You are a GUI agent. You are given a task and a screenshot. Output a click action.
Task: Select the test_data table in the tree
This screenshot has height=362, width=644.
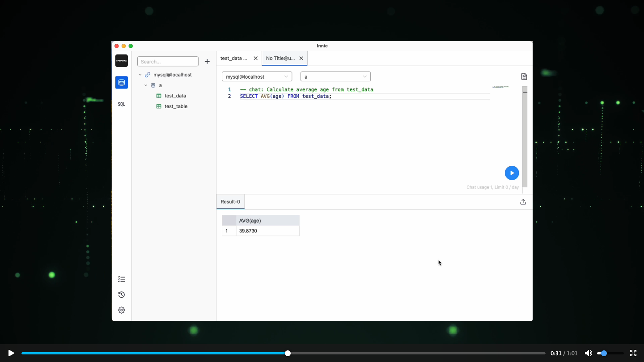[x=175, y=96]
